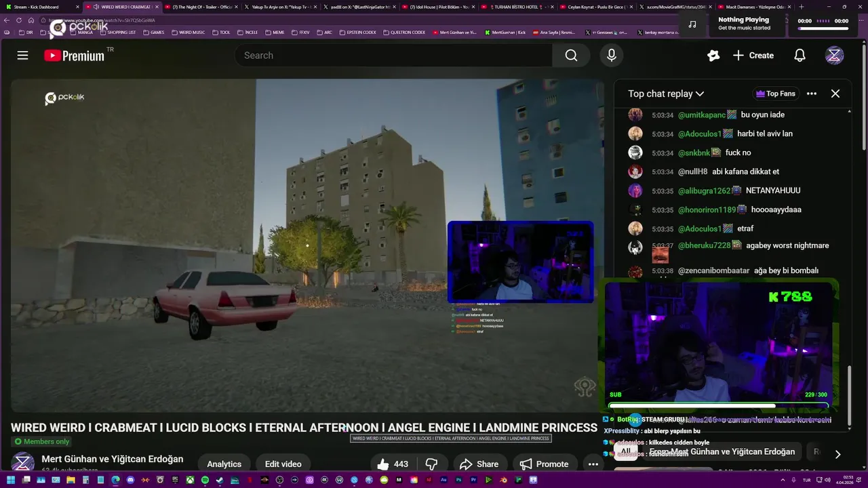
Task: Open Xbox app from taskbar
Action: point(191,480)
